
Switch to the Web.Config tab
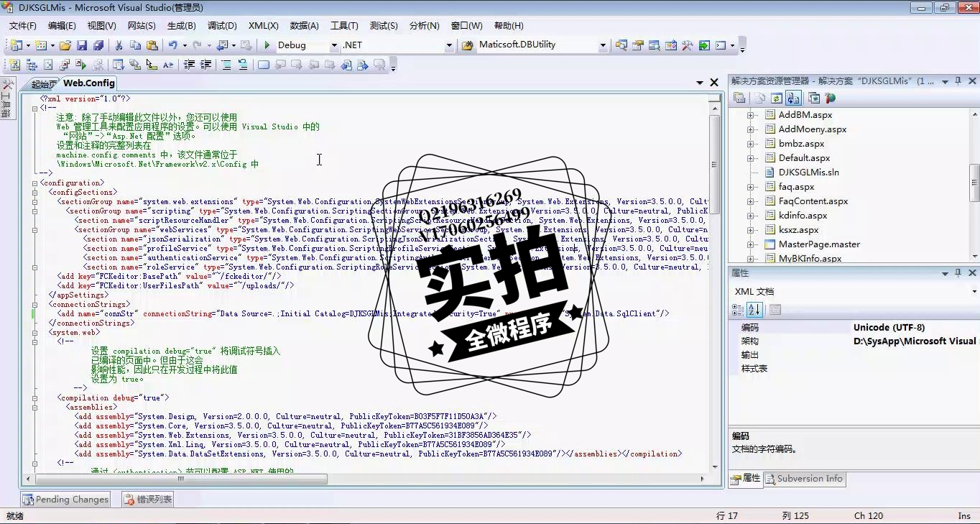[x=89, y=83]
